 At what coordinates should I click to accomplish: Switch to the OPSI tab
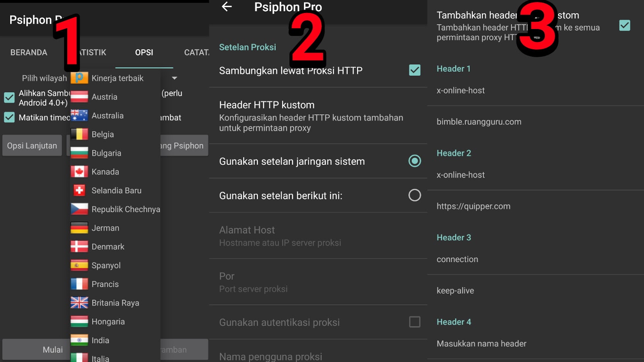pos(144,52)
